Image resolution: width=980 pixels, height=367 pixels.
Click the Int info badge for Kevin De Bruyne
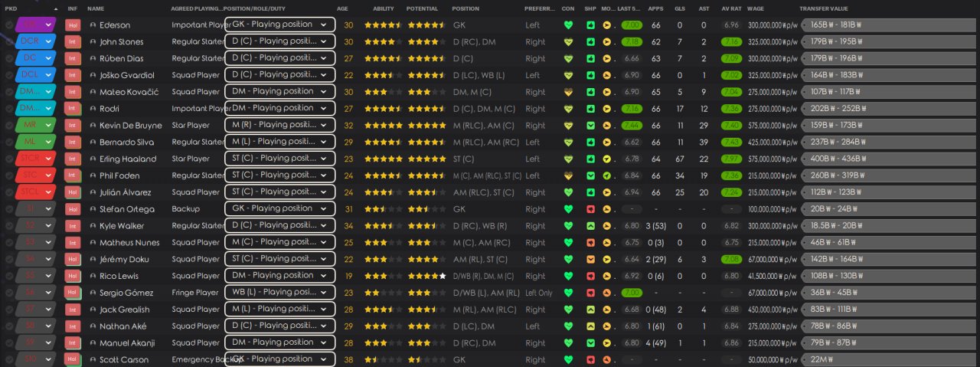[73, 126]
